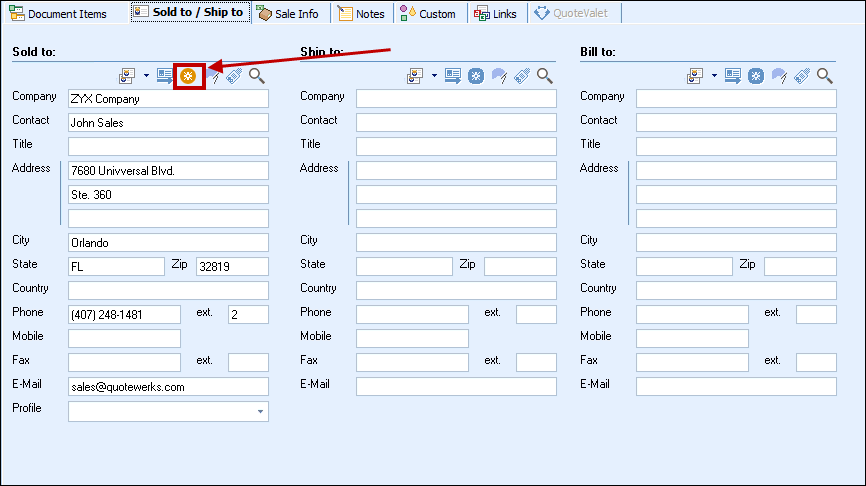This screenshot has height=486, width=866.
Task: Click the Sold to Company field
Action: click(168, 99)
